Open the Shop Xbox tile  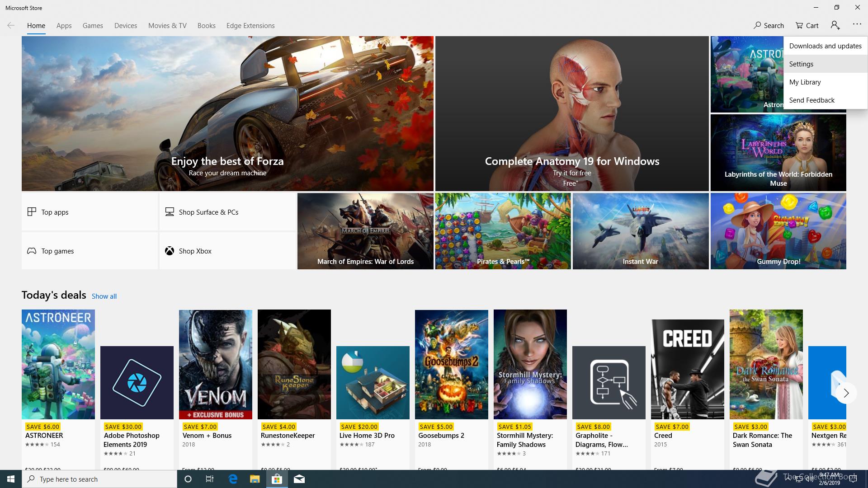[227, 251]
